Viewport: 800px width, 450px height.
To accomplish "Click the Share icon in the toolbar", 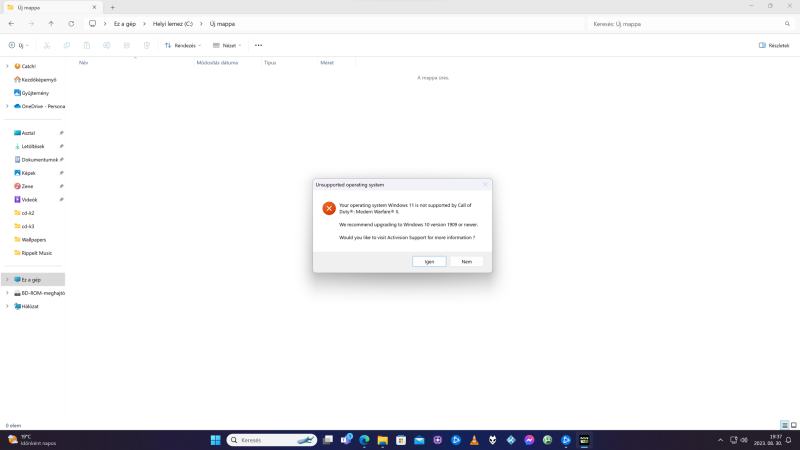I will pyautogui.click(x=127, y=45).
